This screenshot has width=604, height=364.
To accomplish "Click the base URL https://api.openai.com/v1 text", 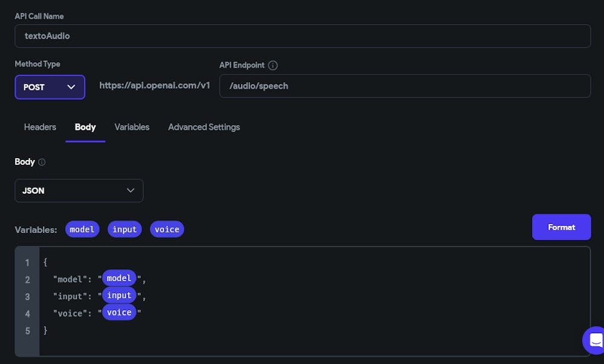I will click(155, 86).
